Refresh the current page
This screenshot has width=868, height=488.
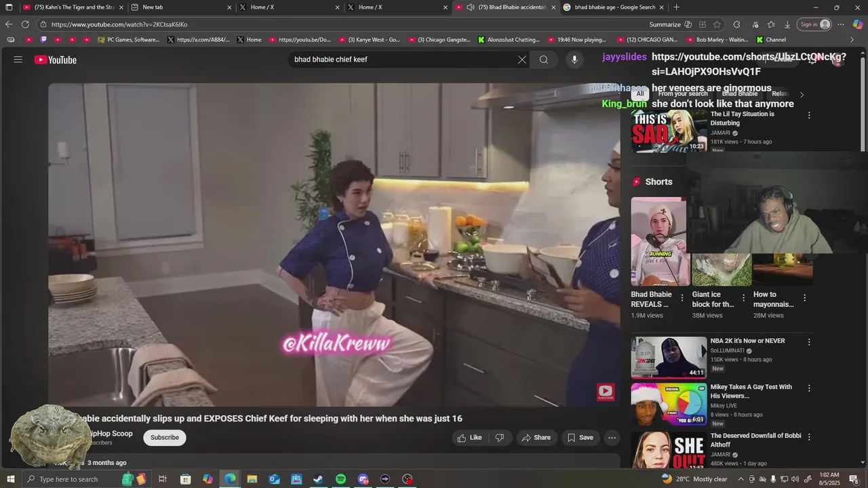click(x=25, y=24)
